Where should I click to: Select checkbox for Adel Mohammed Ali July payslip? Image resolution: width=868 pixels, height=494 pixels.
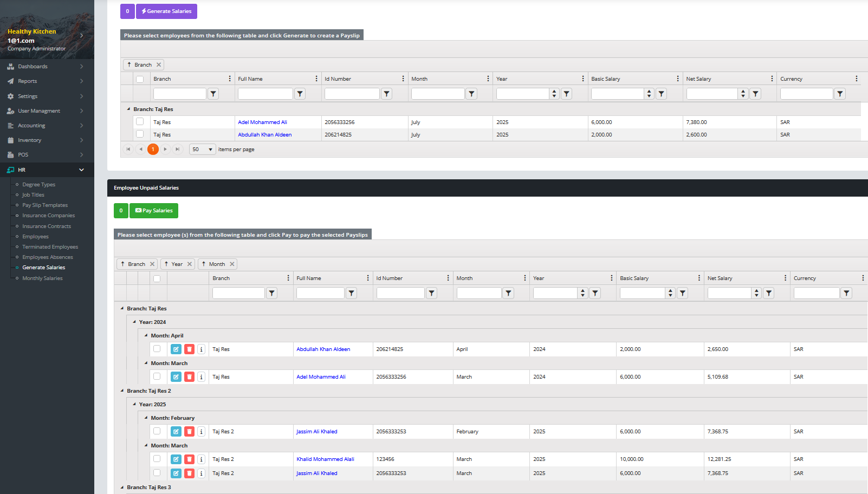tap(140, 122)
